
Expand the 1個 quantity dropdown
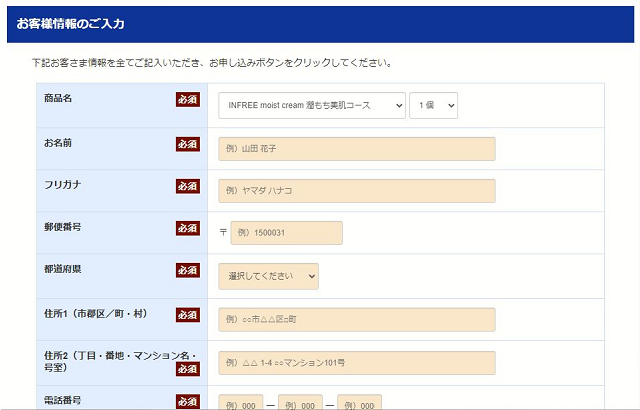(x=433, y=105)
